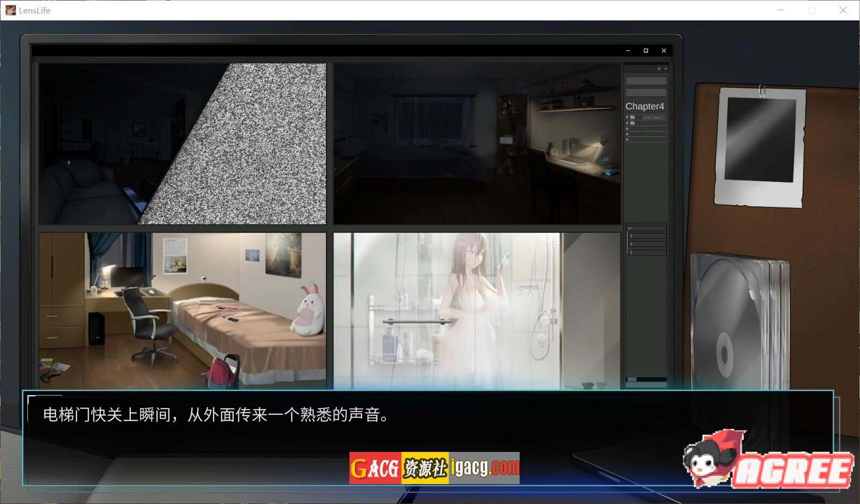Click the second folder icon under Chapter4
This screenshot has width=860, height=504.
[633, 123]
